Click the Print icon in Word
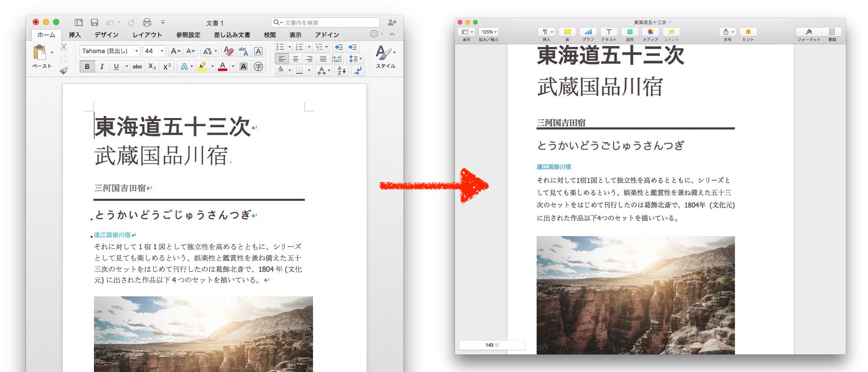The width and height of the screenshot is (868, 372). coord(147,22)
